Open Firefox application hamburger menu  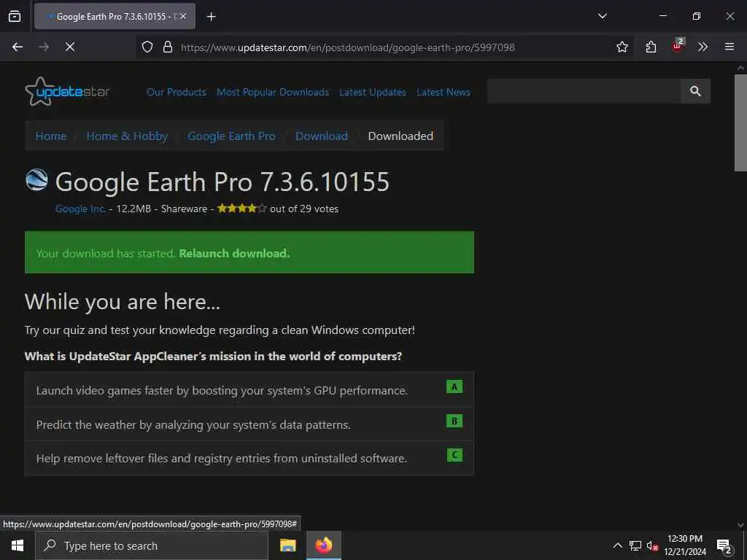click(729, 47)
